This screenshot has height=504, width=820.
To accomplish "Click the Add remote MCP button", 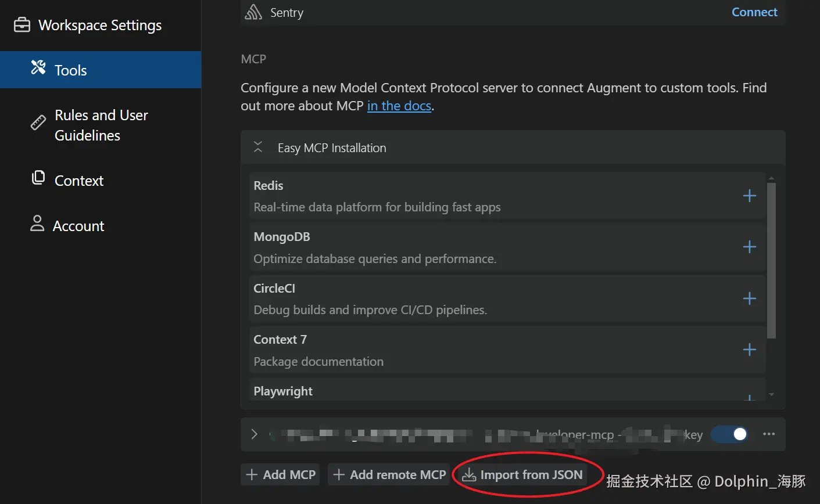I will click(x=390, y=475).
